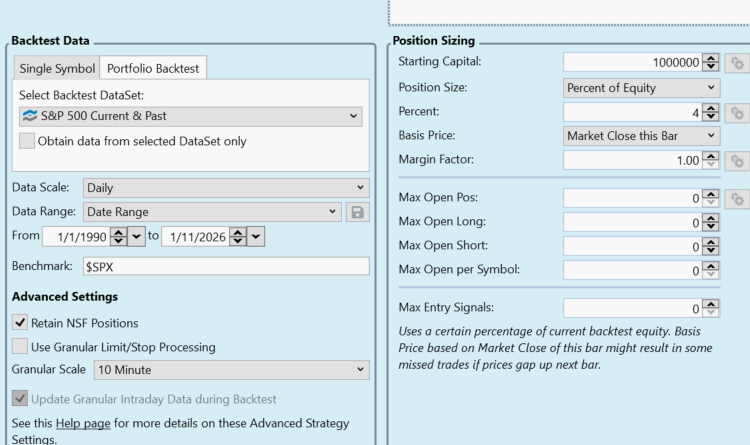Screen dimensions: 750x445
Task: Increase Max Open per Symbol with up arrow
Action: (711, 266)
